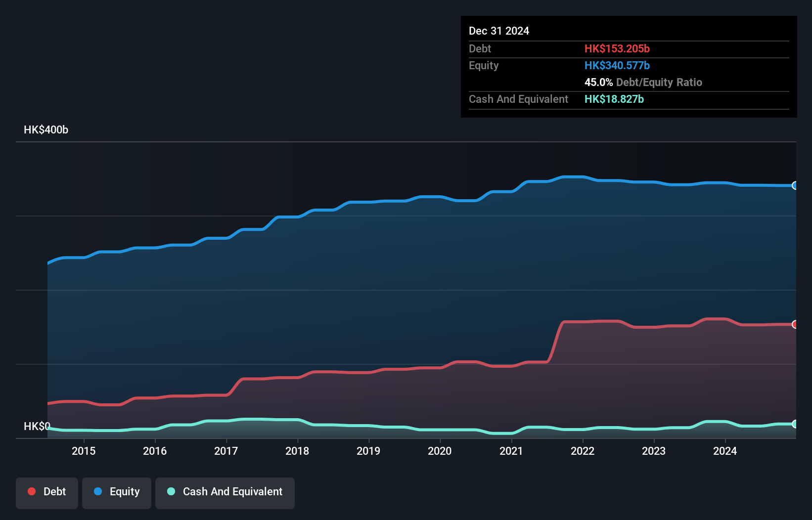The image size is (812, 520).
Task: Click the 2022 x-axis label
Action: point(583,451)
